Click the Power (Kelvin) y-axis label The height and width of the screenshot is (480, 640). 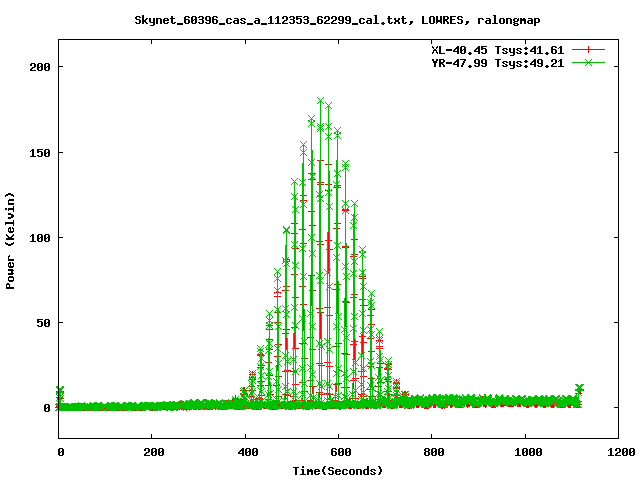tap(10, 241)
